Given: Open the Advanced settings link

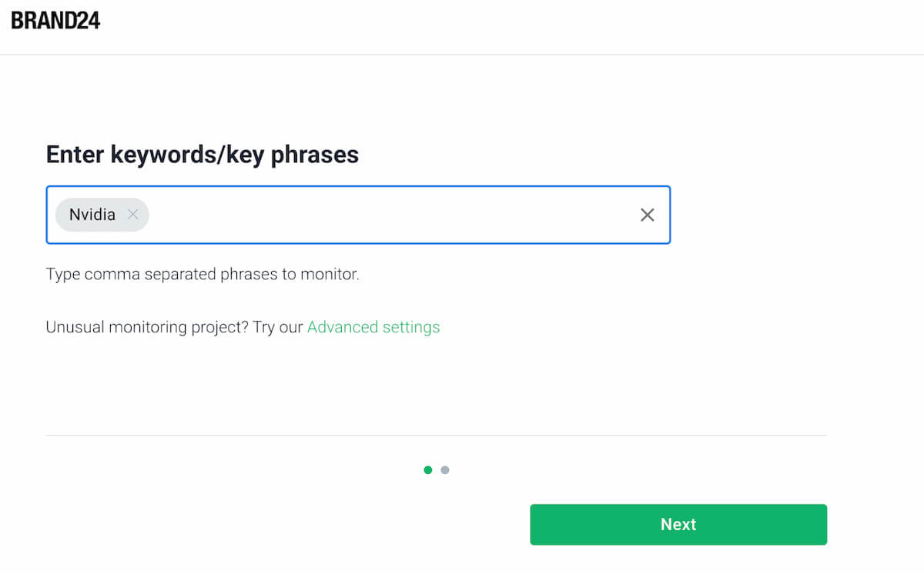Looking at the screenshot, I should click(x=373, y=327).
